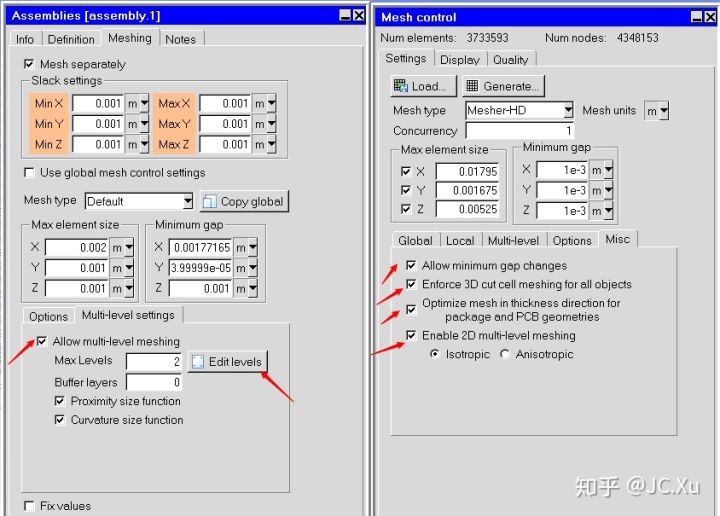This screenshot has height=516, width=720.
Task: Open Max X slack unit dropdown
Action: click(271, 104)
